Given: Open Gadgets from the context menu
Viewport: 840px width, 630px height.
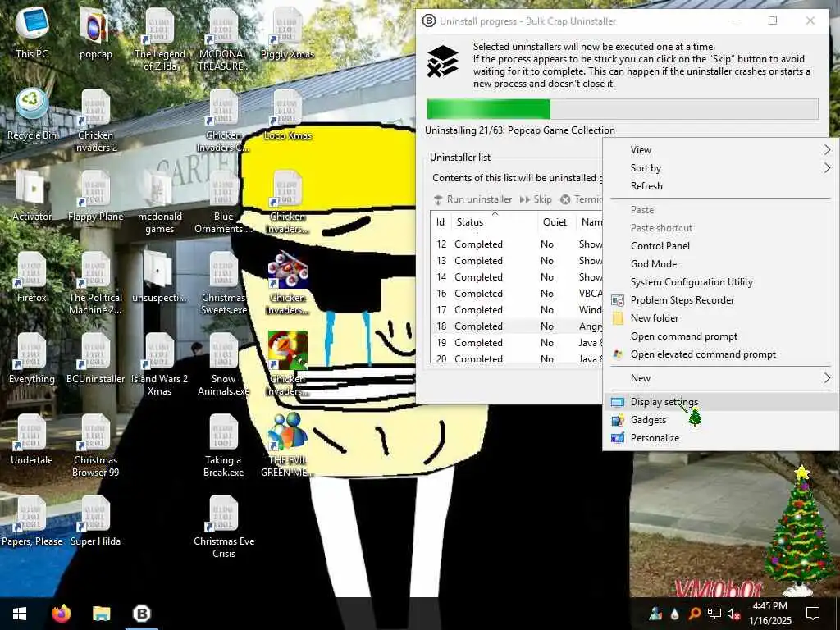Looking at the screenshot, I should pos(721,420).
